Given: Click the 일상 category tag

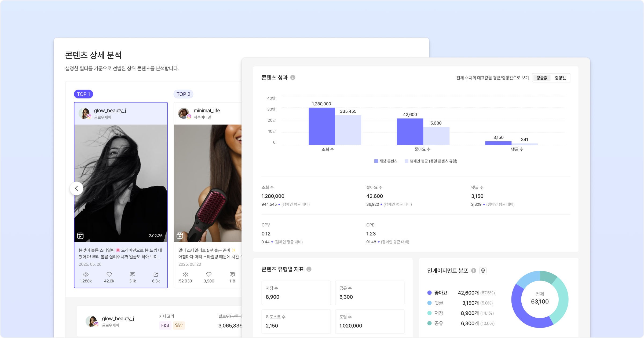Looking at the screenshot, I should pos(179,325).
